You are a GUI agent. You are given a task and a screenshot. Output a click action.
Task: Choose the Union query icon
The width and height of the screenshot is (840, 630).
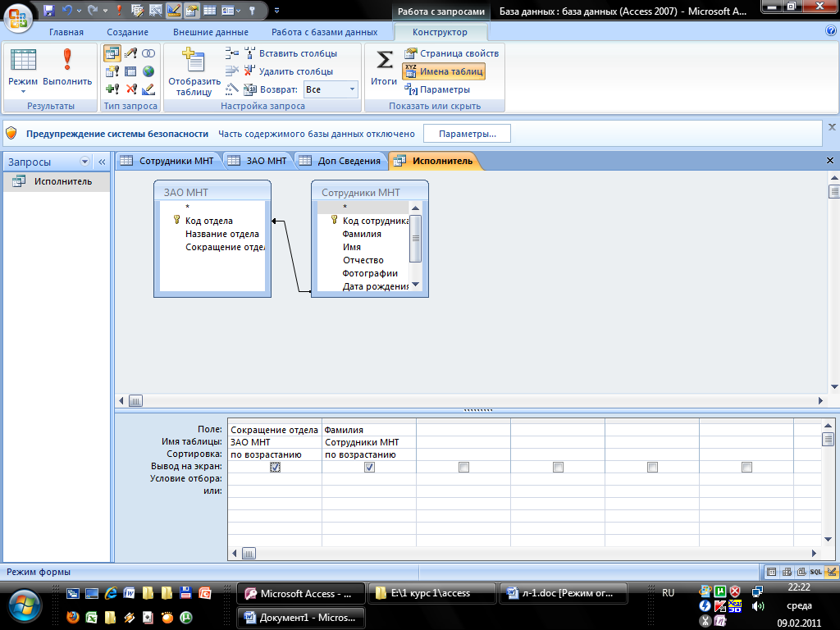148,53
